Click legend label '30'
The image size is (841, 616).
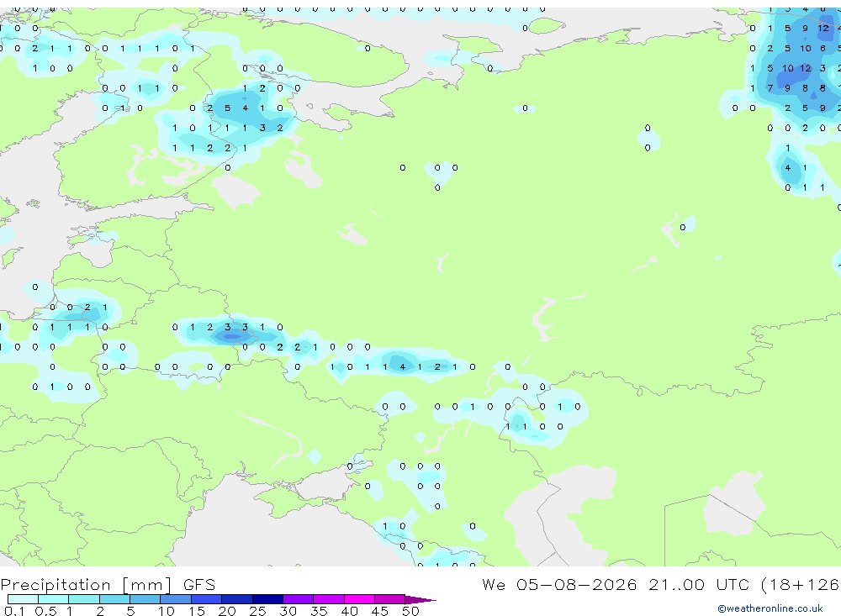click(288, 611)
